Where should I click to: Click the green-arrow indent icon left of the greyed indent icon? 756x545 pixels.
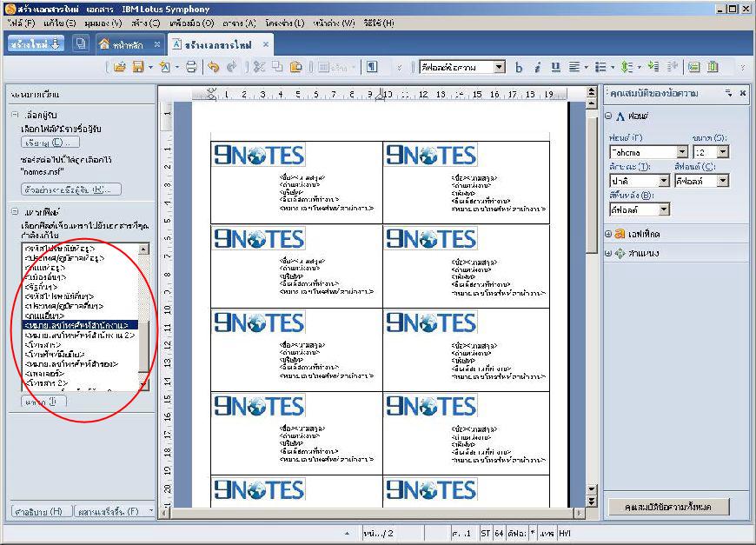click(653, 67)
